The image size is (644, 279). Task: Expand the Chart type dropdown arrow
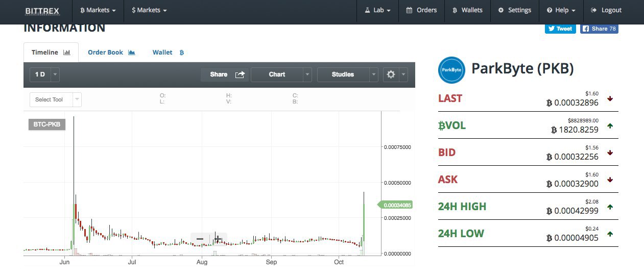(x=307, y=74)
